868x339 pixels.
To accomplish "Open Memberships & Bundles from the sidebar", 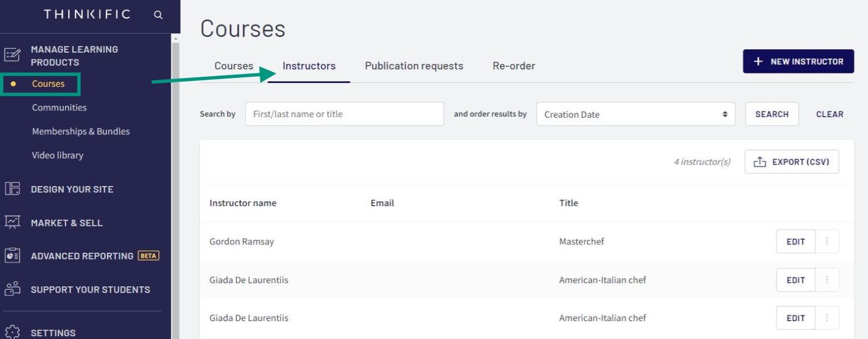I will point(80,131).
